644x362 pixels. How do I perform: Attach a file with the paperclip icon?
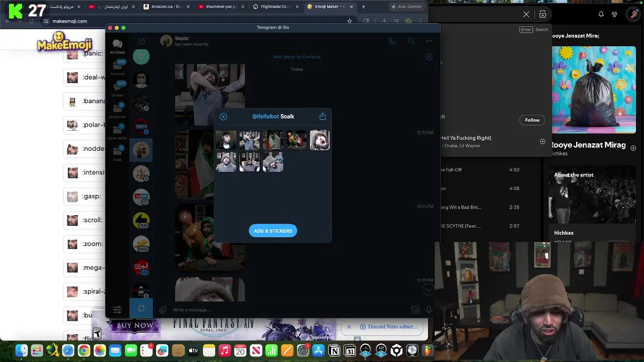[163, 310]
